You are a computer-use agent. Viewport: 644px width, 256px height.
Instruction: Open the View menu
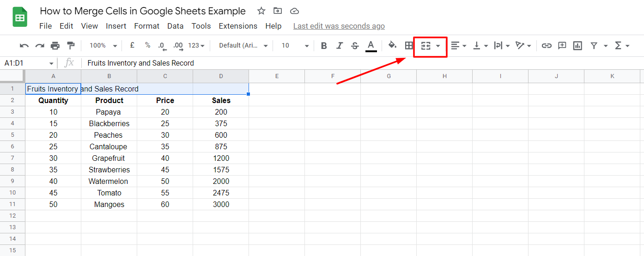pyautogui.click(x=90, y=26)
